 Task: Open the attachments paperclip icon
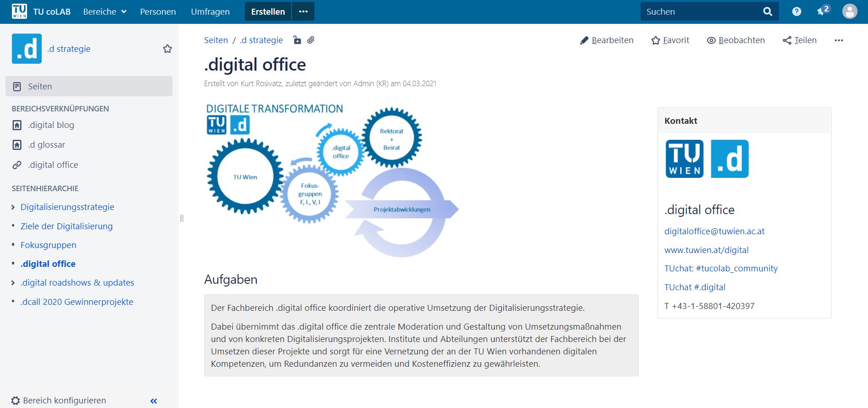click(310, 40)
